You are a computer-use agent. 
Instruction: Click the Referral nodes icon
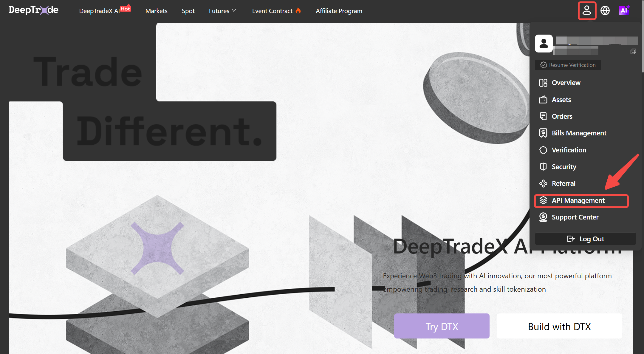(x=543, y=183)
